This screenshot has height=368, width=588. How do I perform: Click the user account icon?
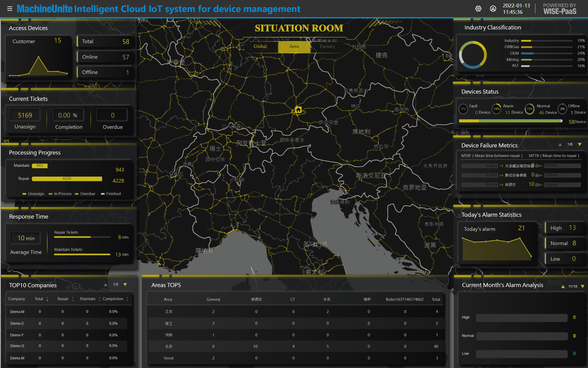click(x=493, y=9)
